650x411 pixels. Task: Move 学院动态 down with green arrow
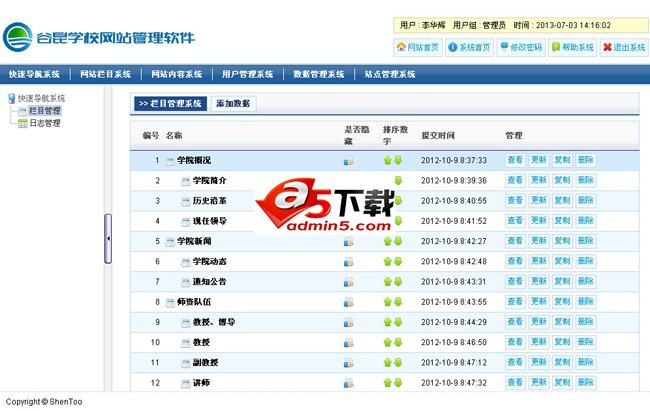398,261
